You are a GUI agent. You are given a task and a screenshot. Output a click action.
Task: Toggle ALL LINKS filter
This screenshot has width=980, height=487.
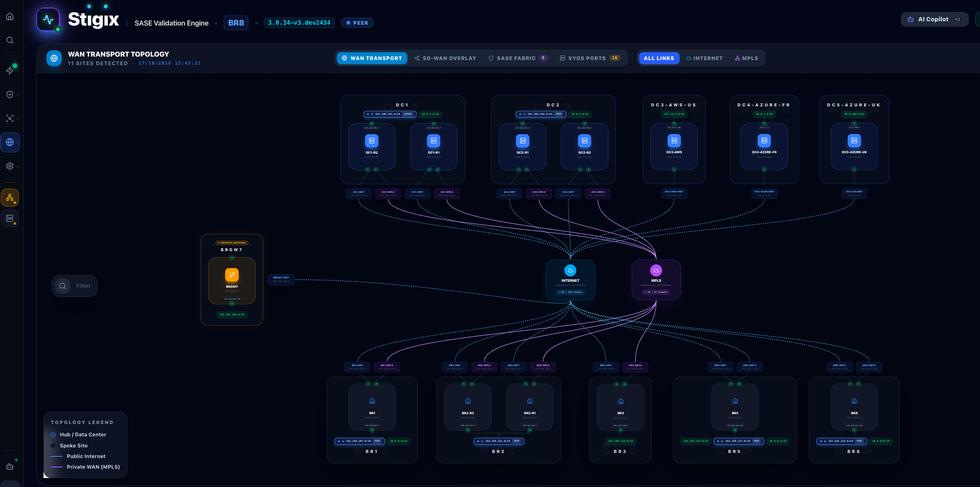tap(659, 58)
